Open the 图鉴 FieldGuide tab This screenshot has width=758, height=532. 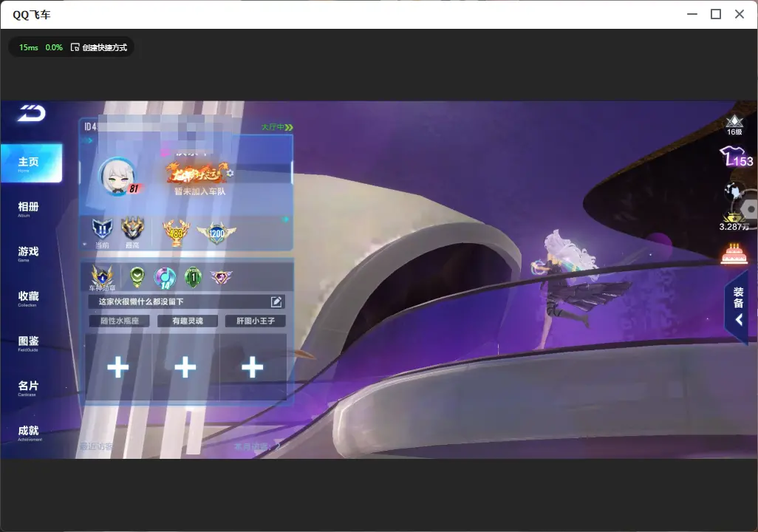pyautogui.click(x=28, y=344)
